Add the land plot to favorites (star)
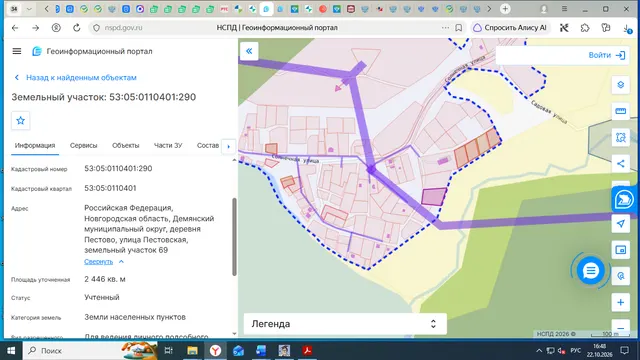This screenshot has width=640, height=360. (20, 120)
